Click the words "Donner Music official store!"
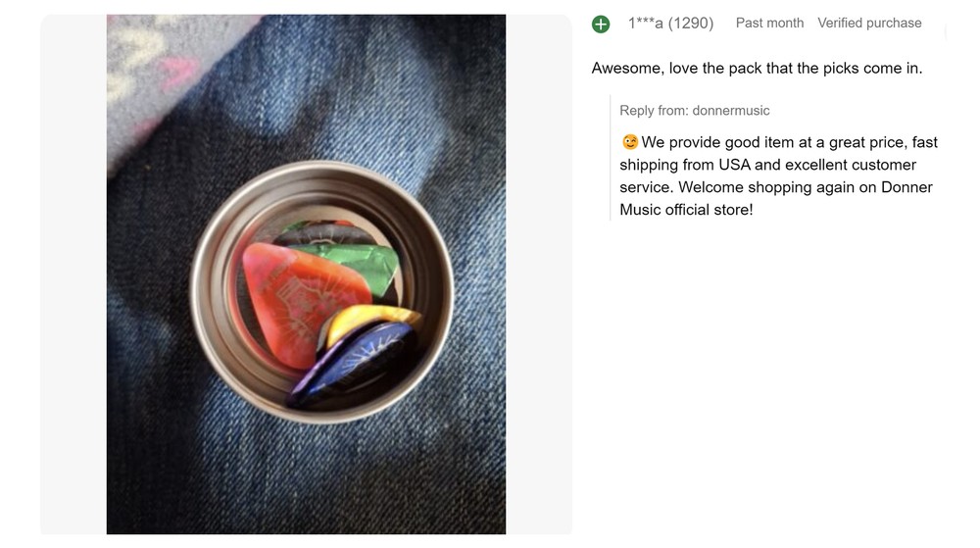Image resolution: width=980 pixels, height=548 pixels. [686, 210]
